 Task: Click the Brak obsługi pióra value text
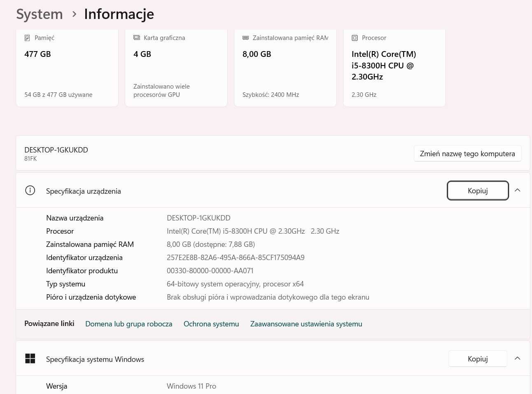click(268, 297)
